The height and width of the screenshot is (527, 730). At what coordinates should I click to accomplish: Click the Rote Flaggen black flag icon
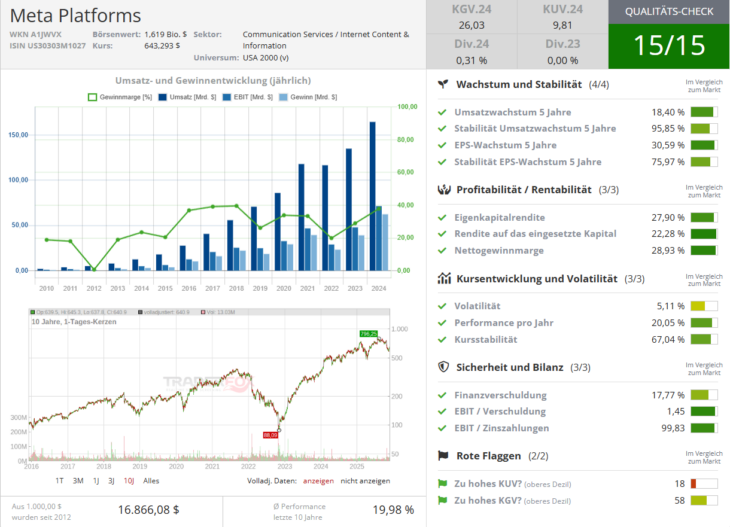[443, 456]
